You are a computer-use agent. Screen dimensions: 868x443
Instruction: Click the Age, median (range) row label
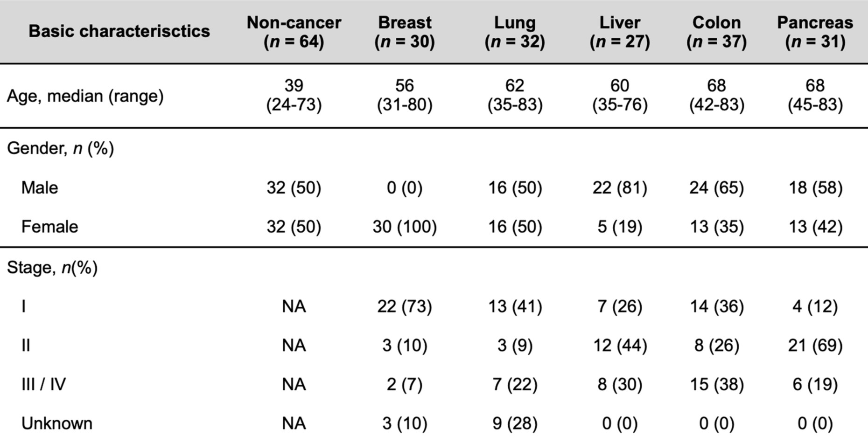pyautogui.click(x=85, y=96)
